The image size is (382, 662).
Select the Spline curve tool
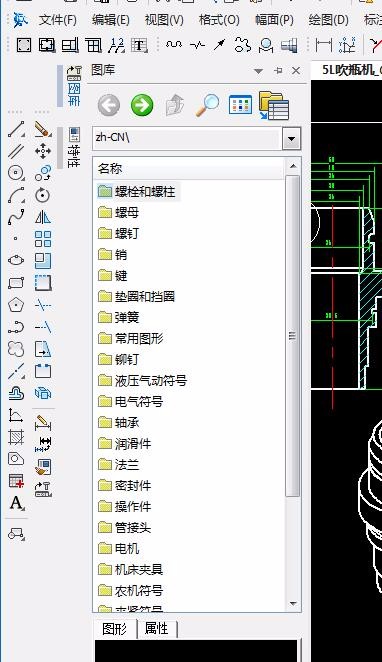[16, 217]
